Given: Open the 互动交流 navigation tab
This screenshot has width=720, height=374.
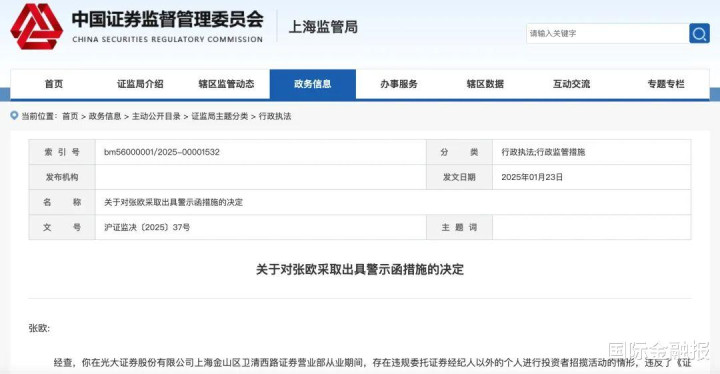Looking at the screenshot, I should [572, 84].
